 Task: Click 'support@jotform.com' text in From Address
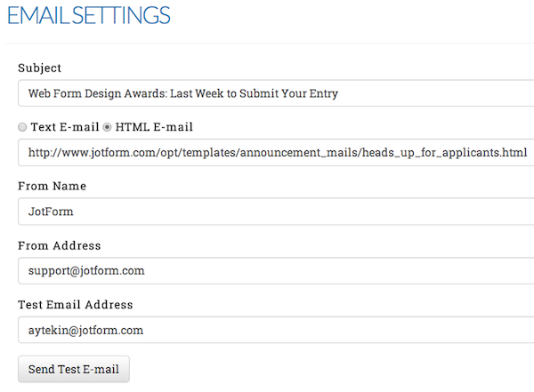click(x=86, y=271)
